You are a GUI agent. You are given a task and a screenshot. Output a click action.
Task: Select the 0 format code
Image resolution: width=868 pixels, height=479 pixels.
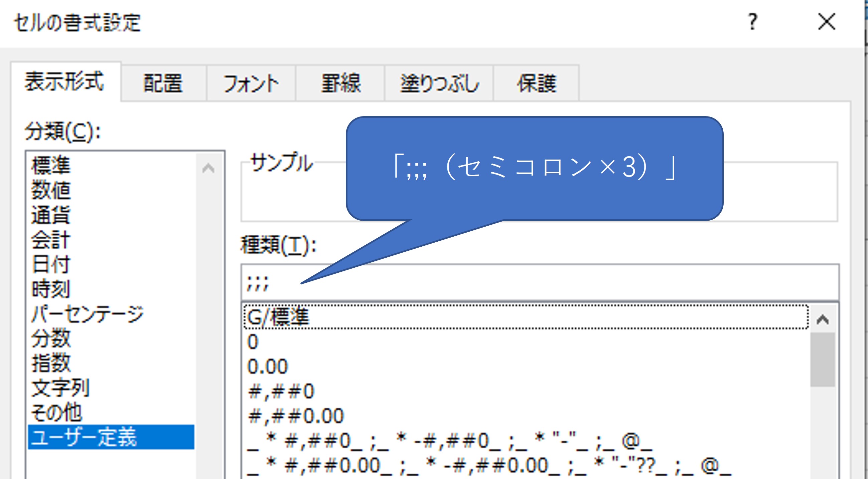click(526, 342)
